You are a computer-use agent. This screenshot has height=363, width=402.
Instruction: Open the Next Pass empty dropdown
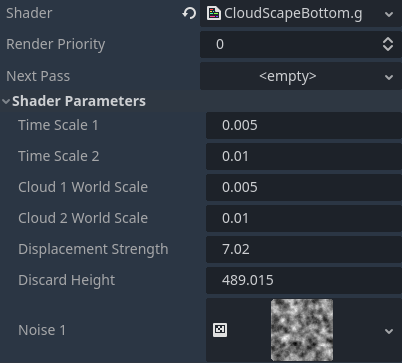[301, 76]
